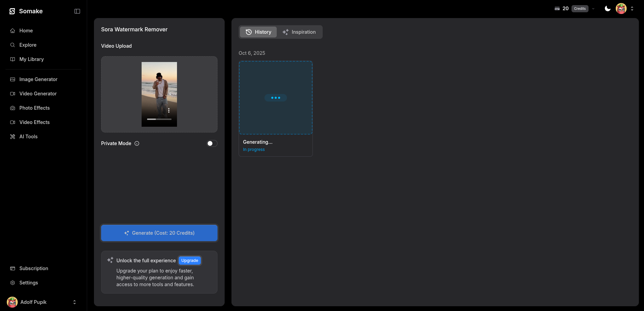
Task: Open user avatar in top bar
Action: 621,9
